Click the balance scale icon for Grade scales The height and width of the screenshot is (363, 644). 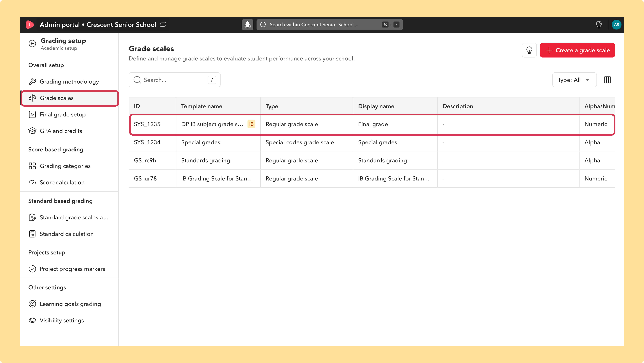(x=32, y=98)
